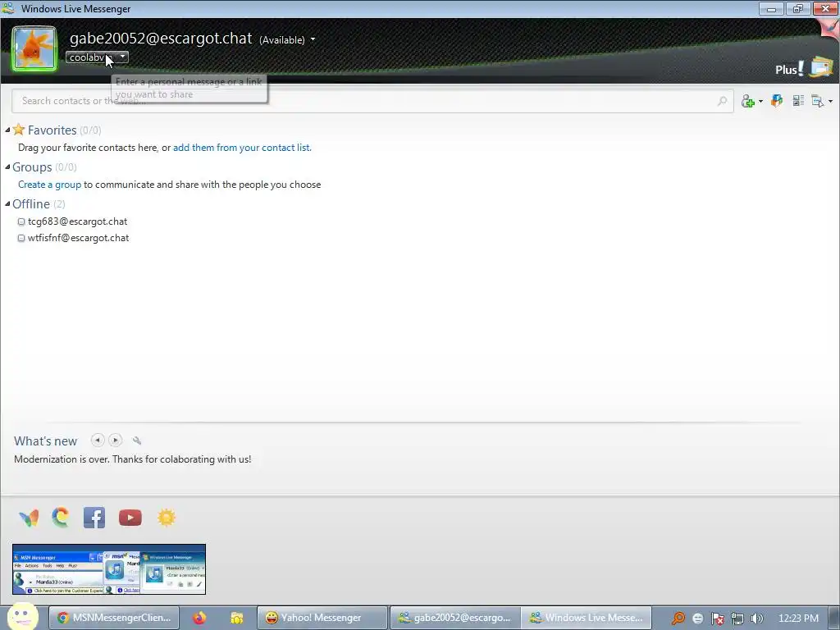Open the personal message dropdown arrow
Image resolution: width=840 pixels, height=630 pixels.
point(123,57)
